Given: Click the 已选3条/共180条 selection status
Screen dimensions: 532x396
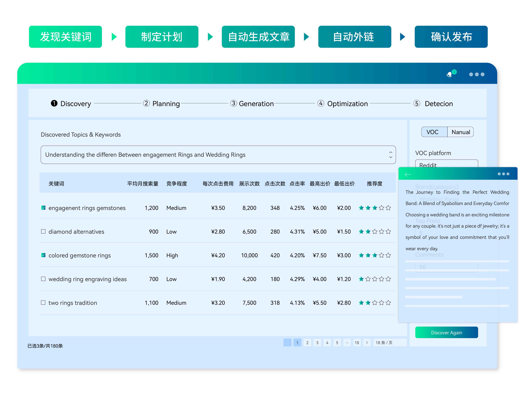Looking at the screenshot, I should [45, 346].
